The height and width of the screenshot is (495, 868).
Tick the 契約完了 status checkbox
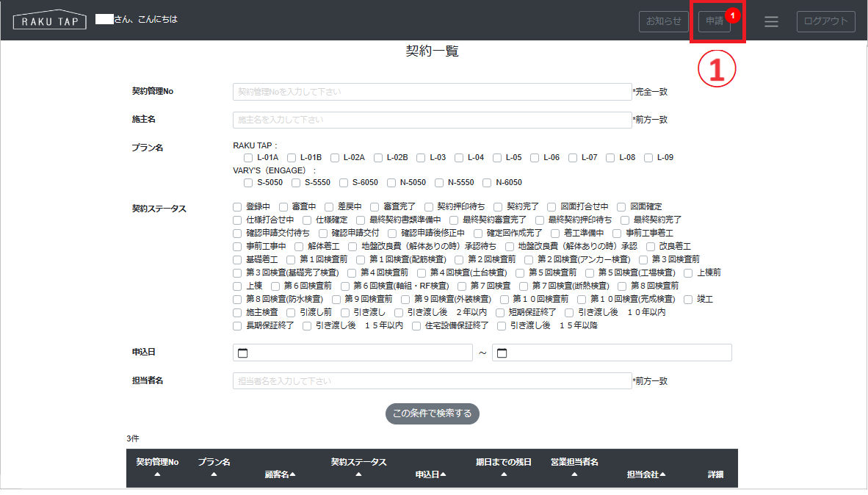tap(498, 207)
